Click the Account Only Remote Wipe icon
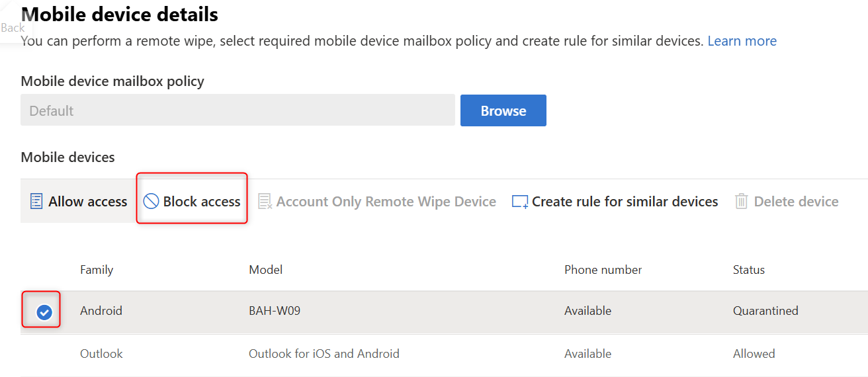 click(265, 202)
